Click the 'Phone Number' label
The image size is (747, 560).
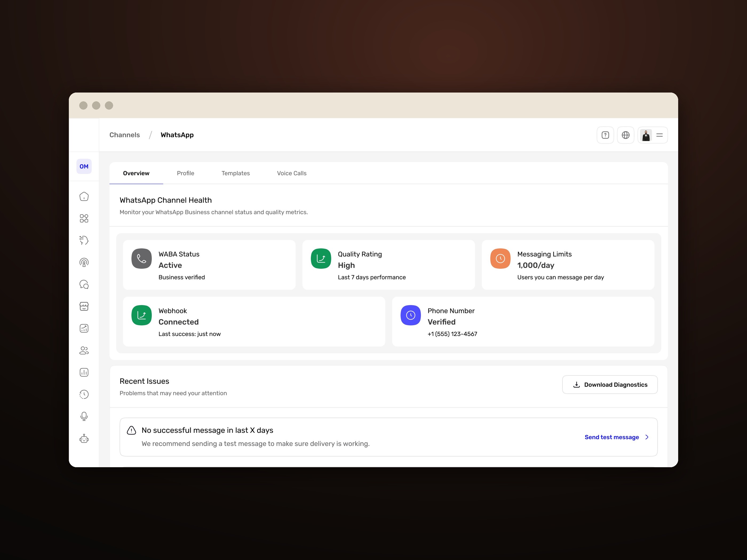pos(451,311)
